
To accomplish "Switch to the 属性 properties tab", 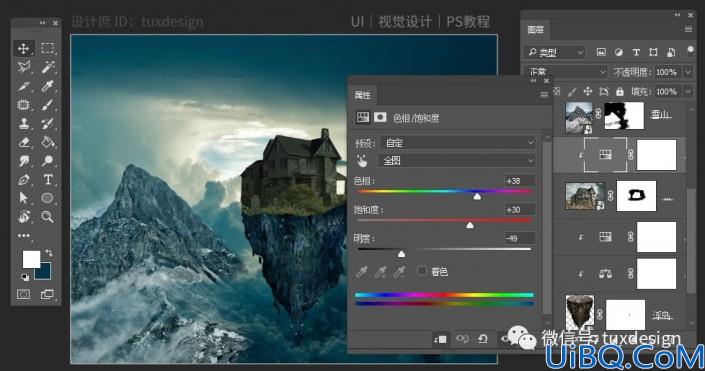I will 362,95.
